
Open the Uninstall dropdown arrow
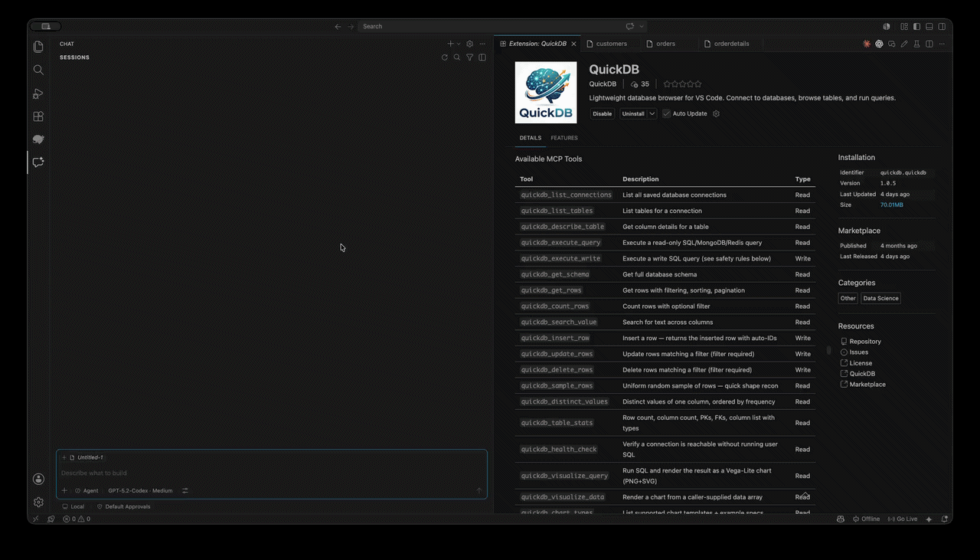(x=652, y=113)
